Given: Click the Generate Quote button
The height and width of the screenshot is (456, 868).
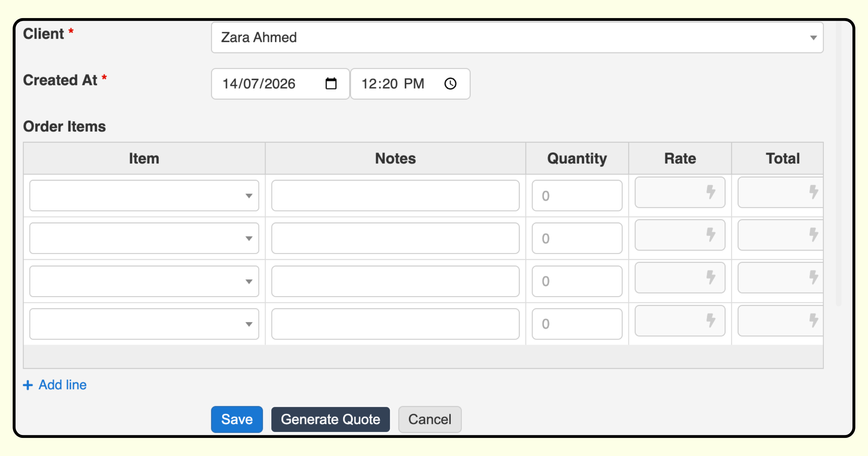Looking at the screenshot, I should coord(331,419).
